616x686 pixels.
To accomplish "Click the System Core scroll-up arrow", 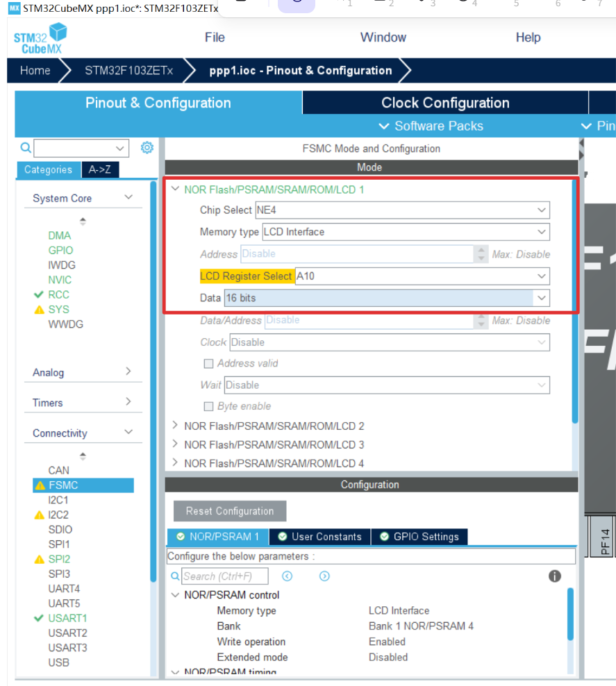I will 83,221.
